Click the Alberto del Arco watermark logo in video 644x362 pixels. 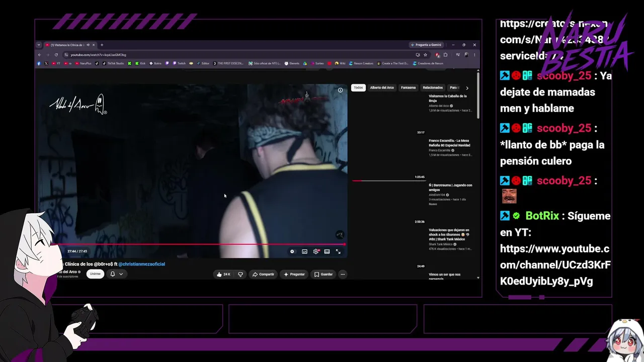click(78, 104)
